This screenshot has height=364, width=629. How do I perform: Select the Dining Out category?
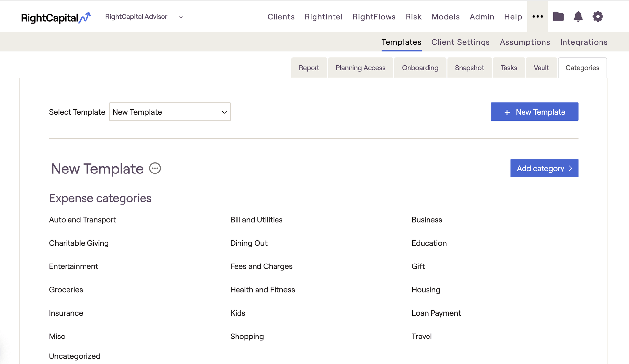(249, 243)
